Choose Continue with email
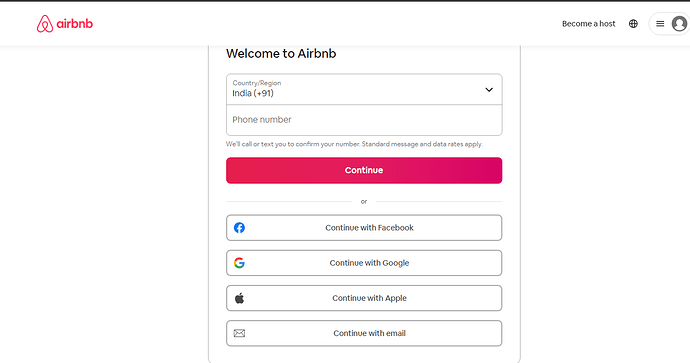 point(364,333)
